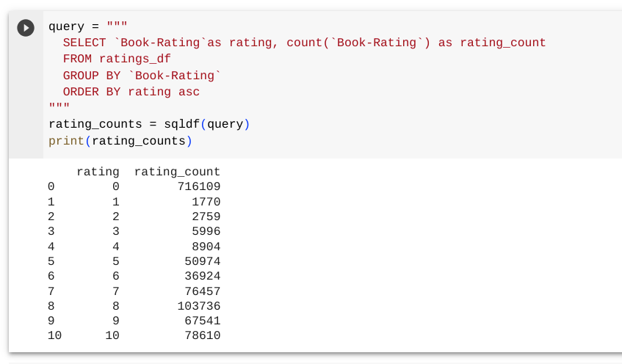Select the 36924 count value in output
622x364 pixels.
[202, 276]
